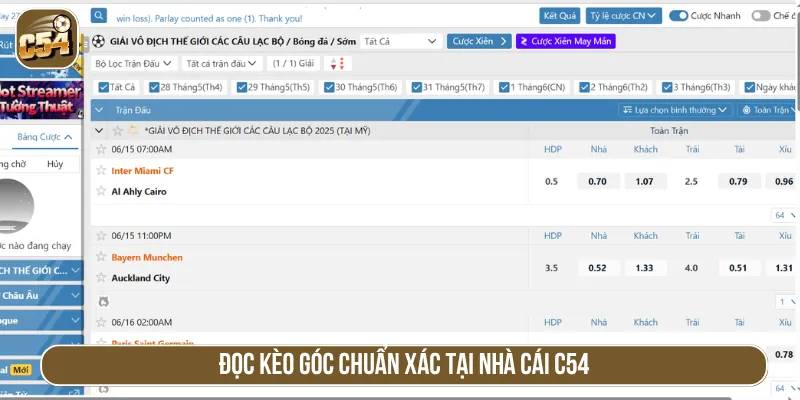
Task: Open the Bộ Lọc Trận Đấu dropdown
Action: click(x=135, y=64)
